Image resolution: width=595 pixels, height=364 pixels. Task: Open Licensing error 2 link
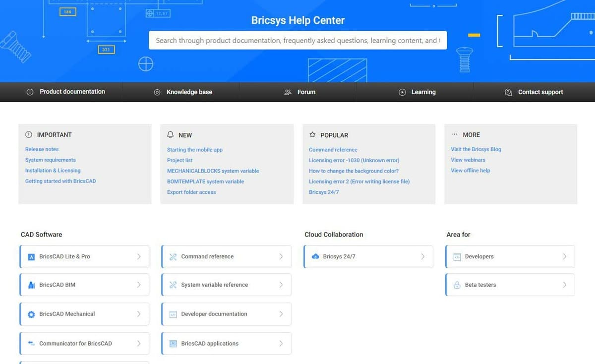[x=359, y=182]
